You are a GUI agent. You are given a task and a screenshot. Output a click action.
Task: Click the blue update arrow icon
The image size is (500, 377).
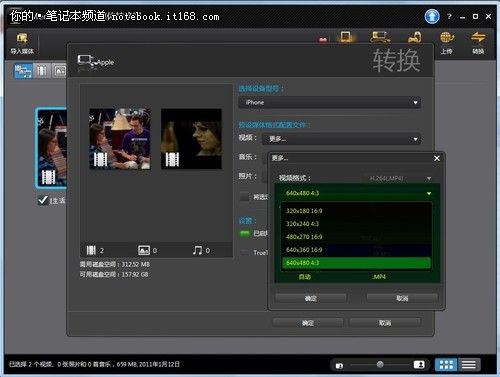432,16
